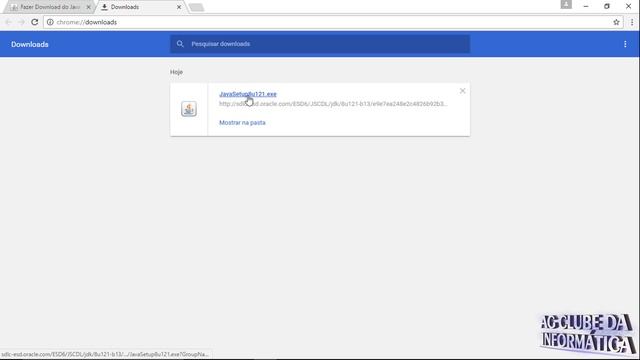Close the Fazer Download do Java tab
Image resolution: width=640 pixels, height=360 pixels.
click(x=88, y=7)
